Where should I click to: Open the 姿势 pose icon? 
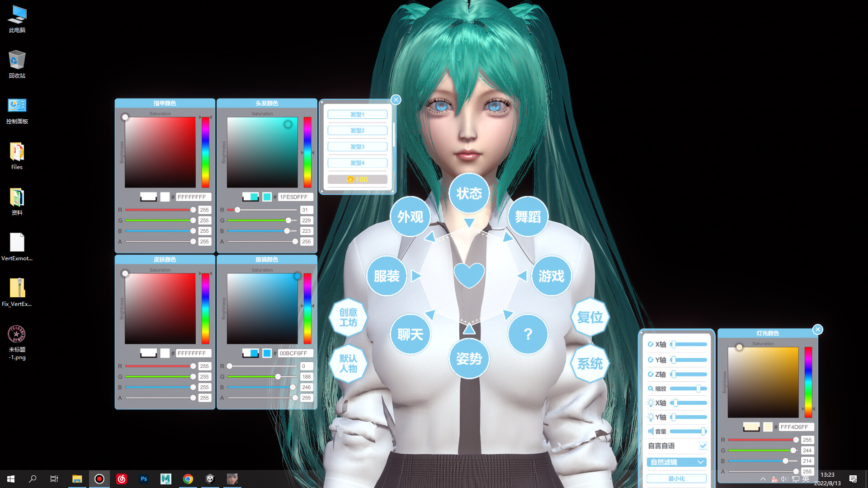pos(469,358)
